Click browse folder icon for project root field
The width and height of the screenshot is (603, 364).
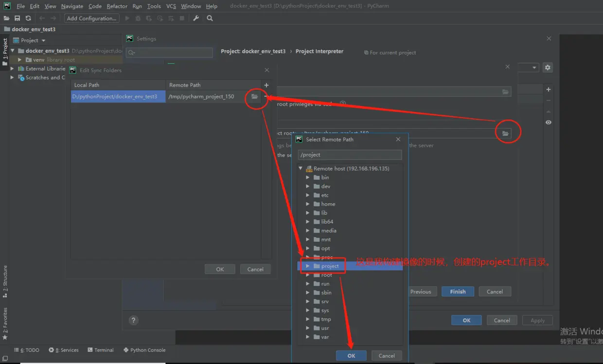coord(506,133)
